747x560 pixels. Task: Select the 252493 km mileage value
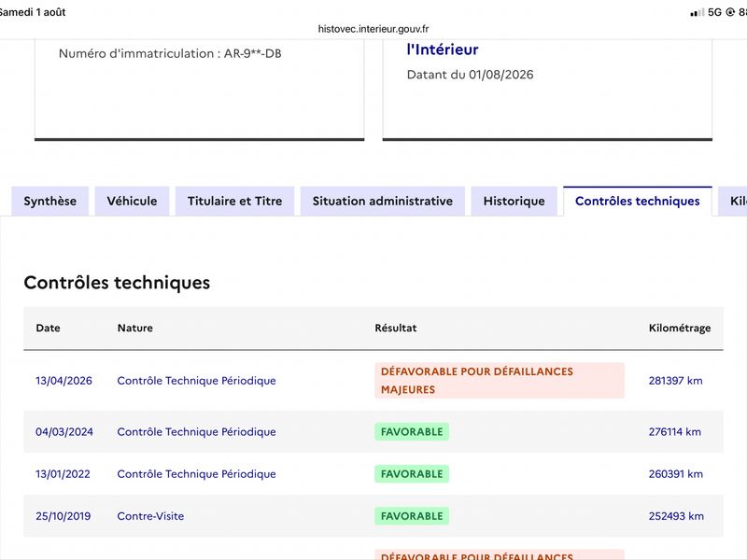tap(676, 516)
